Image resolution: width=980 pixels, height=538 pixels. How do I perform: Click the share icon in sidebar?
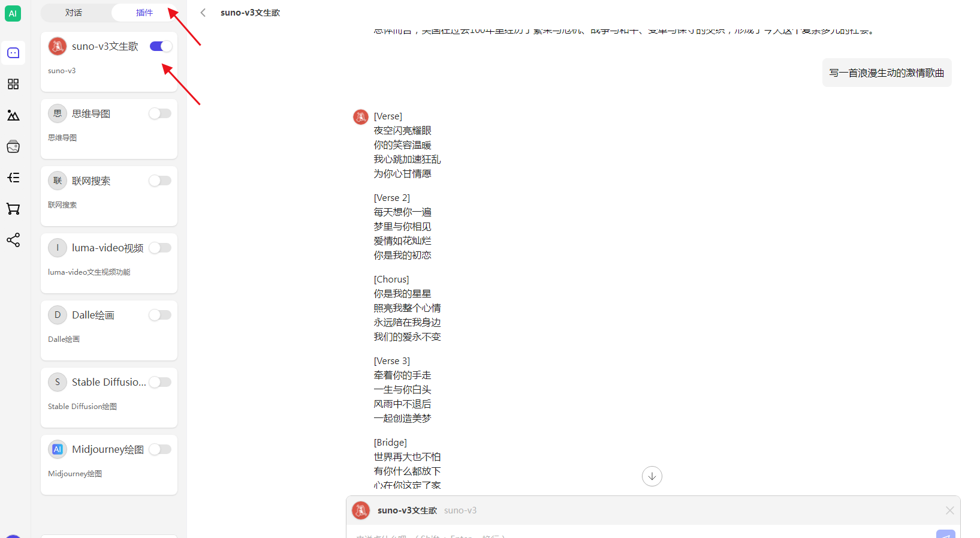pos(13,240)
